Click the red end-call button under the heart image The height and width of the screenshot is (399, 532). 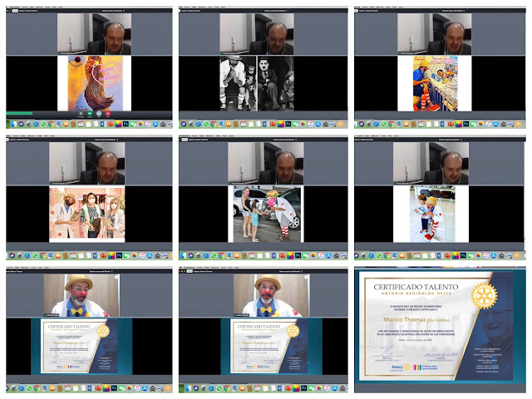[x=108, y=114]
